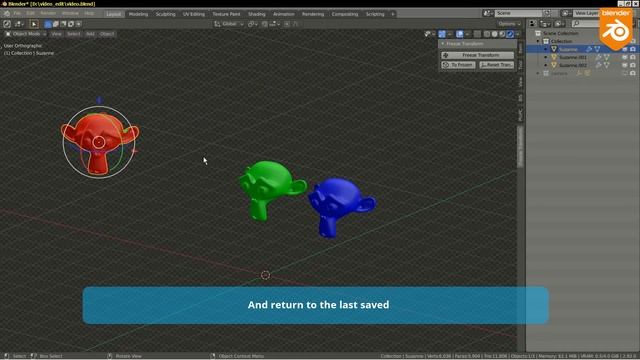Choose the 'set new selection' mode icon
This screenshot has height=360, width=640.
48,24
